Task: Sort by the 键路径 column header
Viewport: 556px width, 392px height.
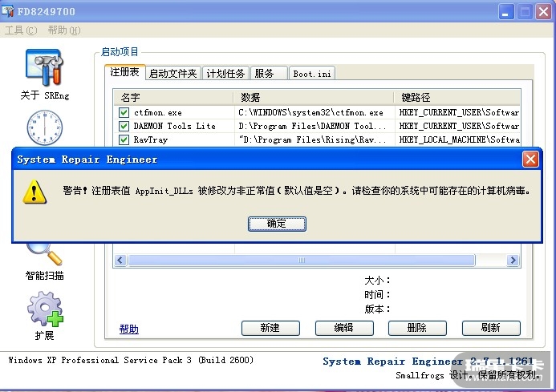Action: [457, 97]
